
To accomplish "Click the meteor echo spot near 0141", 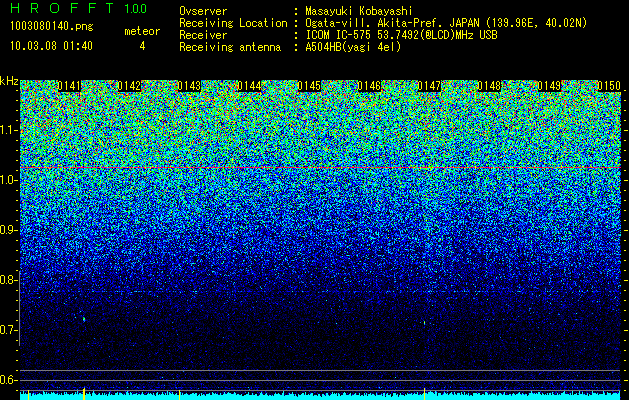I will (x=84, y=319).
